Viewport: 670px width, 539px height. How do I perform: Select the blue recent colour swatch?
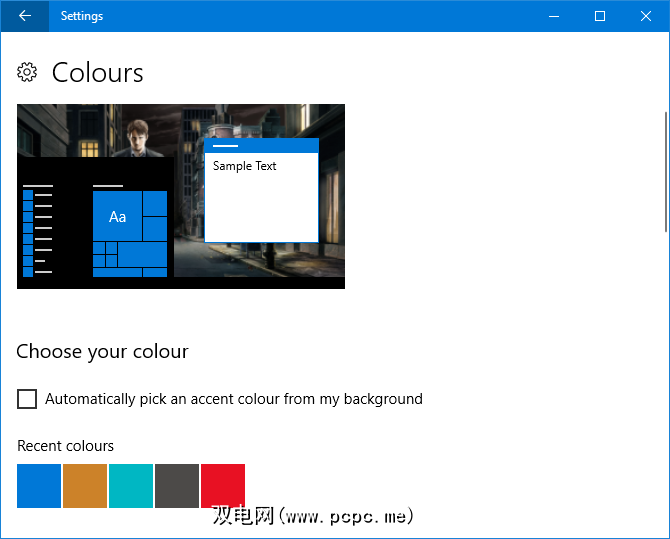[x=39, y=486]
